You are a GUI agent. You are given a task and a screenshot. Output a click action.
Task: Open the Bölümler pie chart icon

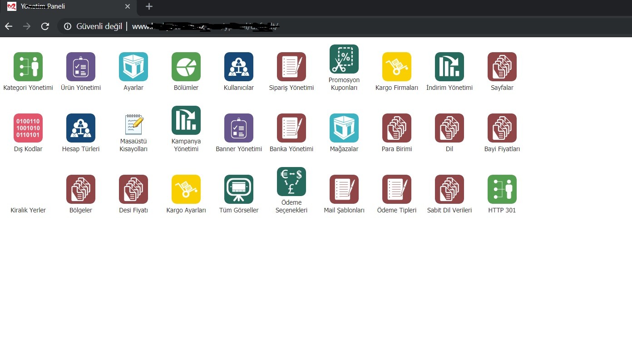[186, 67]
